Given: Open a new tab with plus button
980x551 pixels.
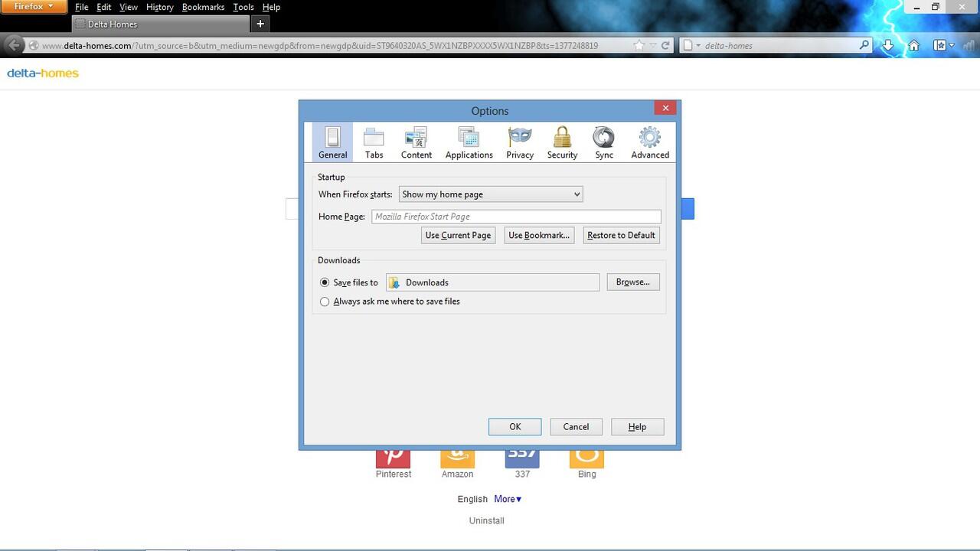Looking at the screenshot, I should coord(260,24).
